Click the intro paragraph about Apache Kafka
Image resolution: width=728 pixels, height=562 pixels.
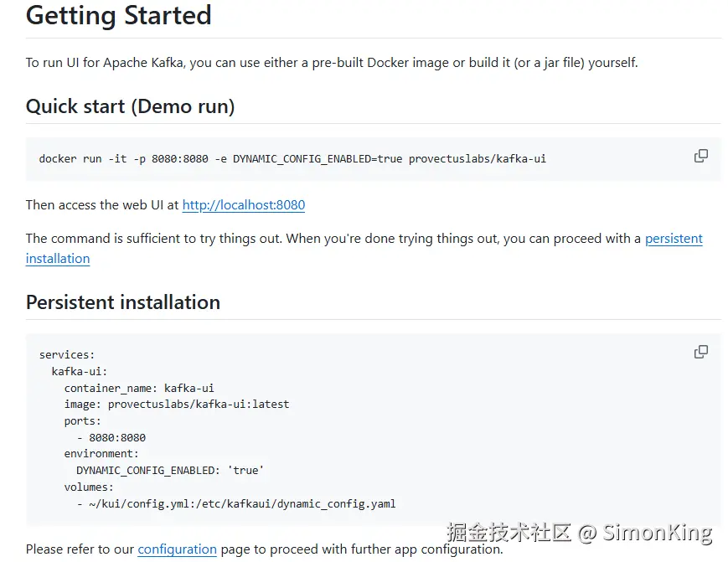[332, 63]
